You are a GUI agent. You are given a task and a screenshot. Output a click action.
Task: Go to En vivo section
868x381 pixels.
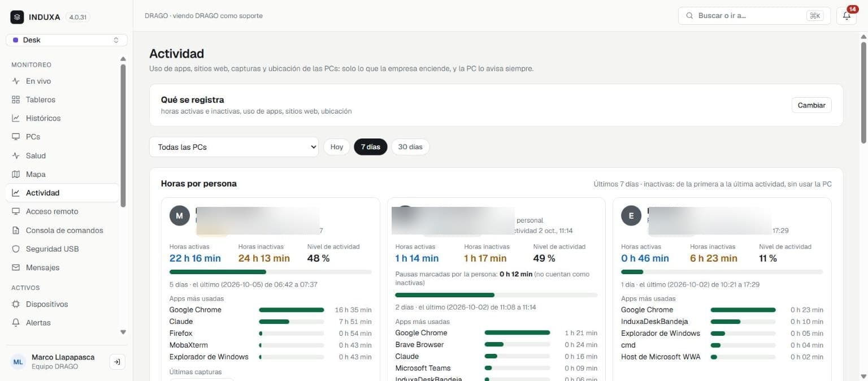[x=62, y=81]
